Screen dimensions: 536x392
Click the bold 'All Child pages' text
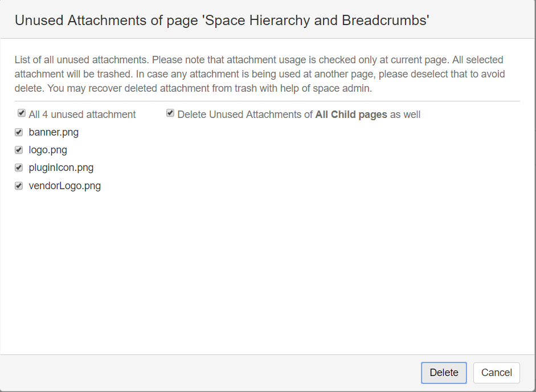pyautogui.click(x=351, y=115)
